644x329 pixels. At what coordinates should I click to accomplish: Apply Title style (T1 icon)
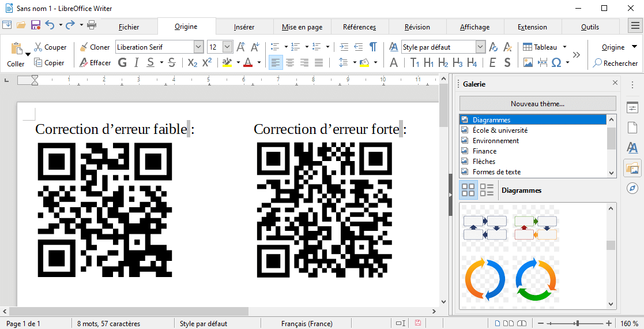415,62
